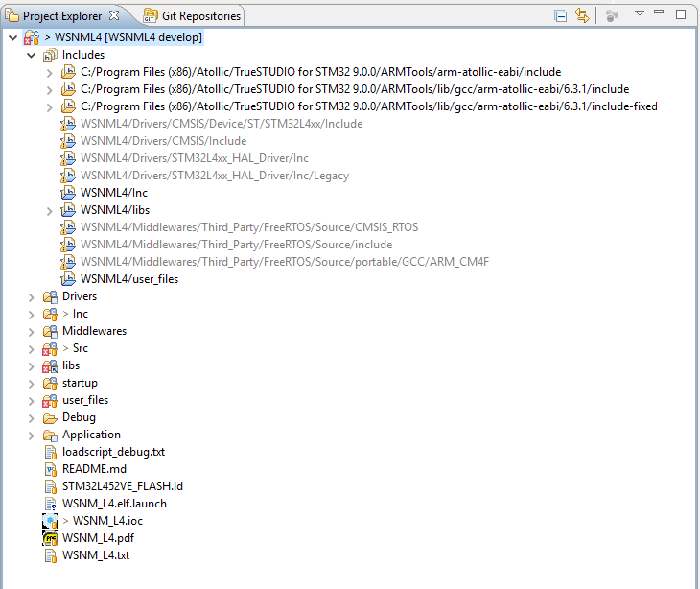The image size is (700, 589).
Task: Maximize the Project Explorer view
Action: tap(681, 14)
